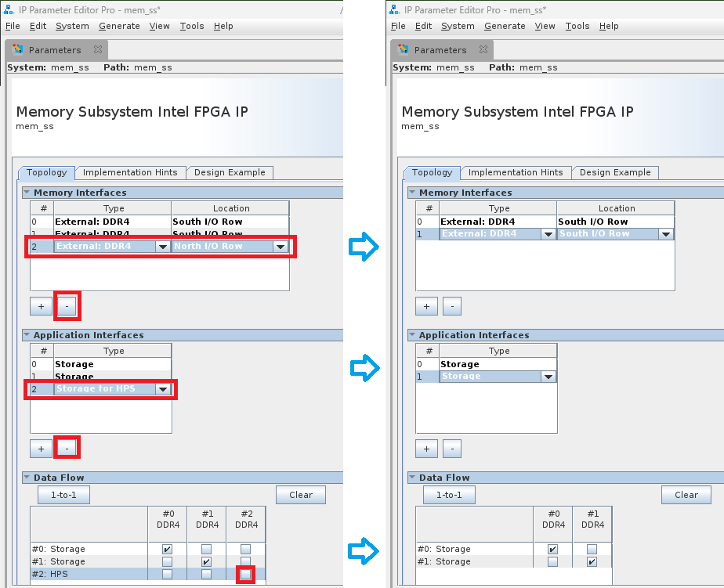The height and width of the screenshot is (588, 724).
Task: Click the Parameters tab icon in the right window
Action: [403, 49]
